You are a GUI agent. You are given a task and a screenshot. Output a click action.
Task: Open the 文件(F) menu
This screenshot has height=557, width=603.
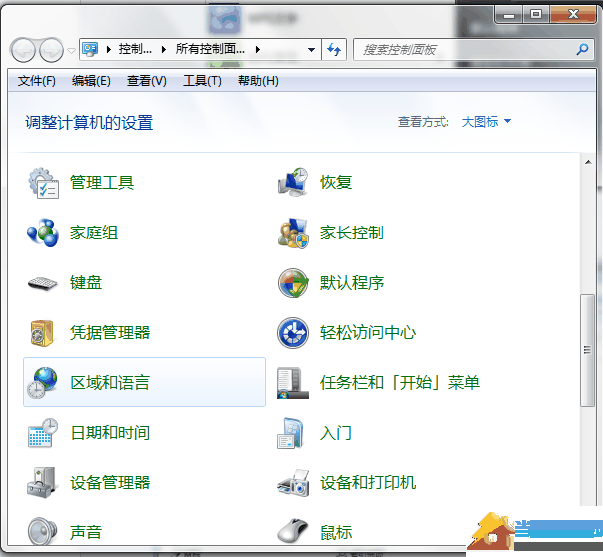click(37, 81)
